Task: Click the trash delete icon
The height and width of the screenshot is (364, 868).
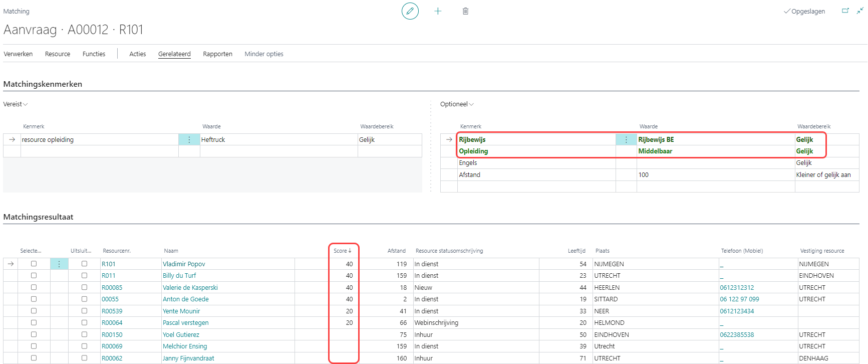Action: (465, 11)
